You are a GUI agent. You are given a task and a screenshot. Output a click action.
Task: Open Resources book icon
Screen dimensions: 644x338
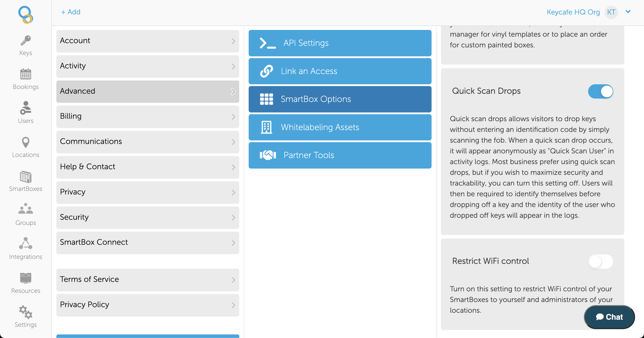click(25, 278)
